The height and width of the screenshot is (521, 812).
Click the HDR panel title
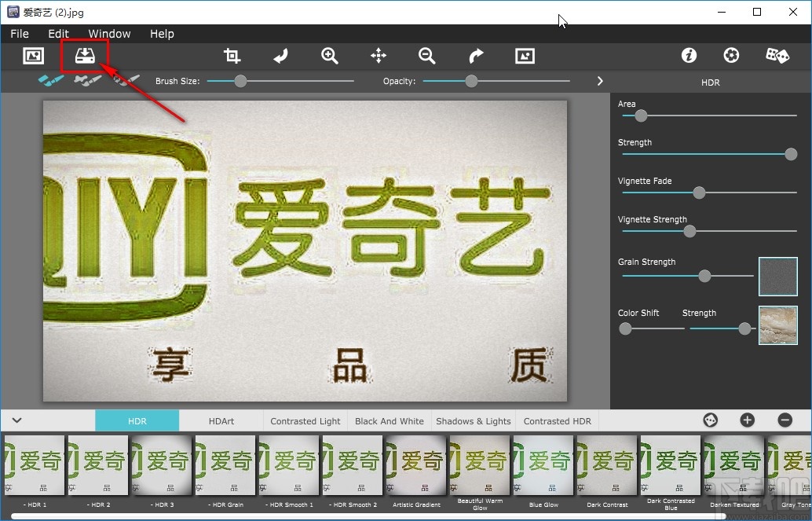(x=711, y=83)
